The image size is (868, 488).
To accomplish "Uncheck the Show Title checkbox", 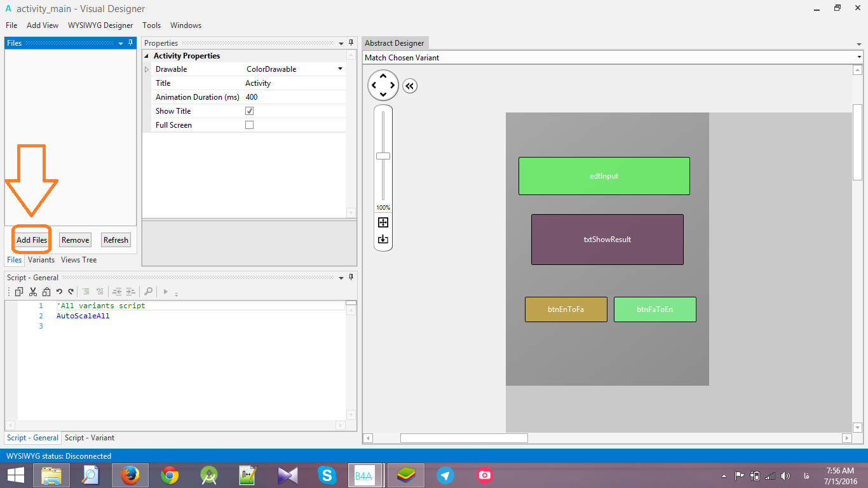I will point(249,111).
